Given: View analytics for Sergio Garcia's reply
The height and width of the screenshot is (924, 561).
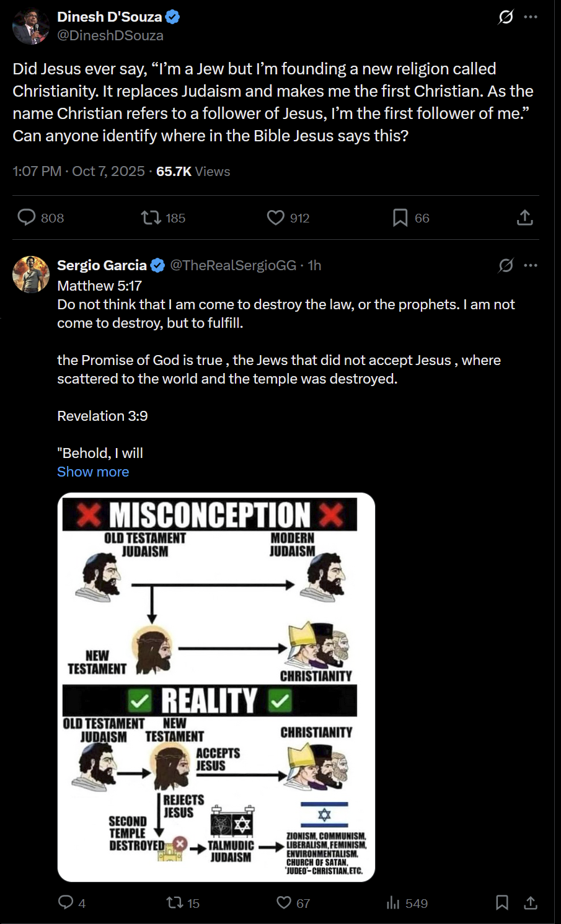Looking at the screenshot, I should (x=393, y=902).
